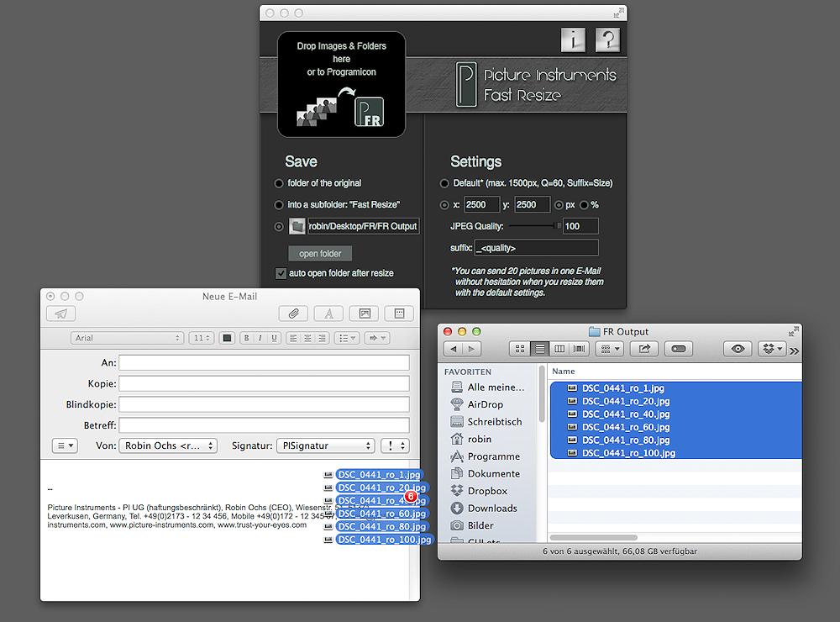Open the photo browser icon in Neue E-Mail

pyautogui.click(x=365, y=314)
